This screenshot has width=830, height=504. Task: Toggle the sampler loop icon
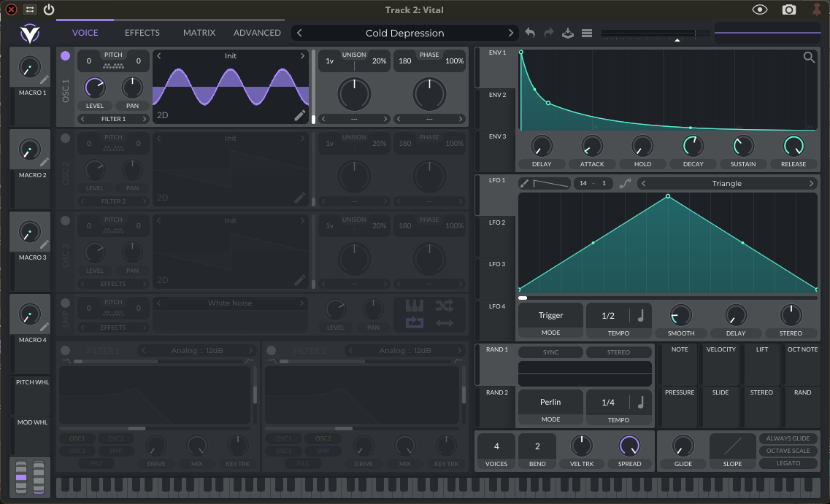click(x=415, y=322)
